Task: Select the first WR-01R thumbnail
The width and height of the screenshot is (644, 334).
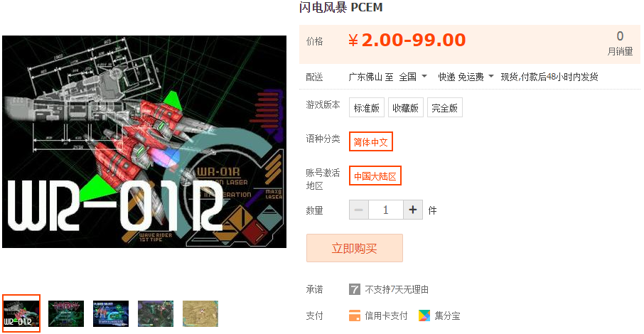Action: point(21,313)
